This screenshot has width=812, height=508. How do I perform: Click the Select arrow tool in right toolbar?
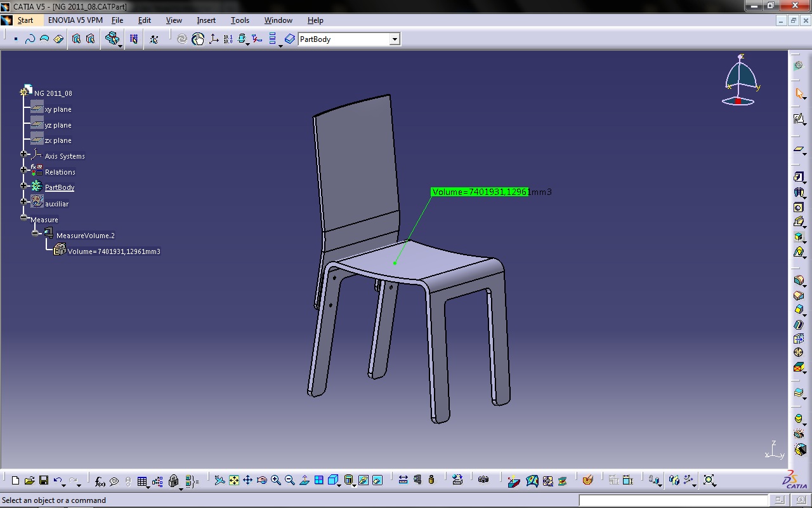(799, 93)
